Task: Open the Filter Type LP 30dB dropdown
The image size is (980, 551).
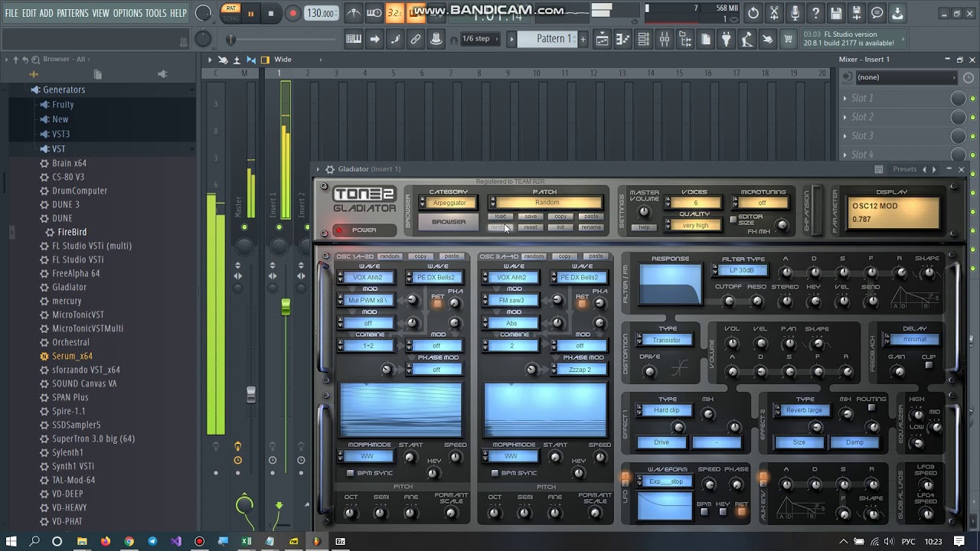Action: [x=741, y=270]
